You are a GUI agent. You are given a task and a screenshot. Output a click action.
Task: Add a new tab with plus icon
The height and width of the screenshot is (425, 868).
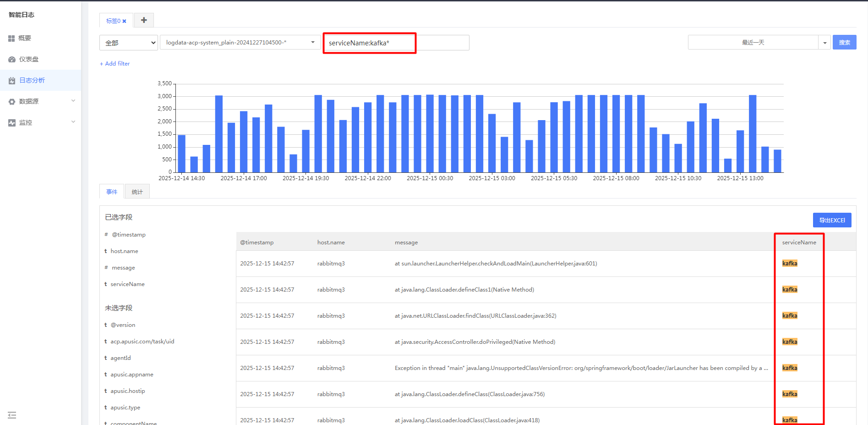point(144,20)
